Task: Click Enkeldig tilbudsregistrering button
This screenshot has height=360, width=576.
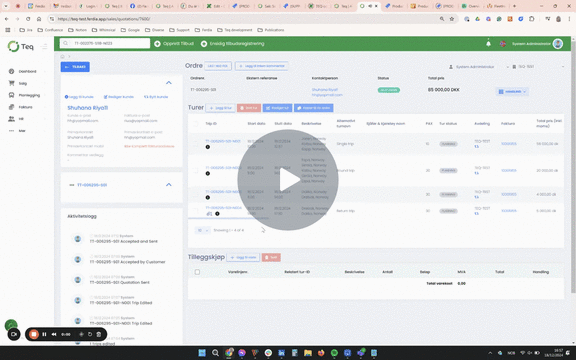Action: click(x=233, y=44)
